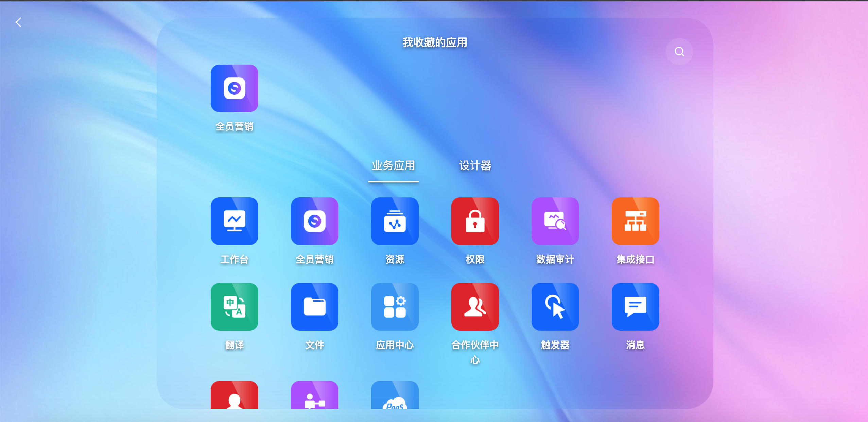Click the favorited 全员营销 app at top
Viewport: 868px width, 422px height.
(234, 88)
